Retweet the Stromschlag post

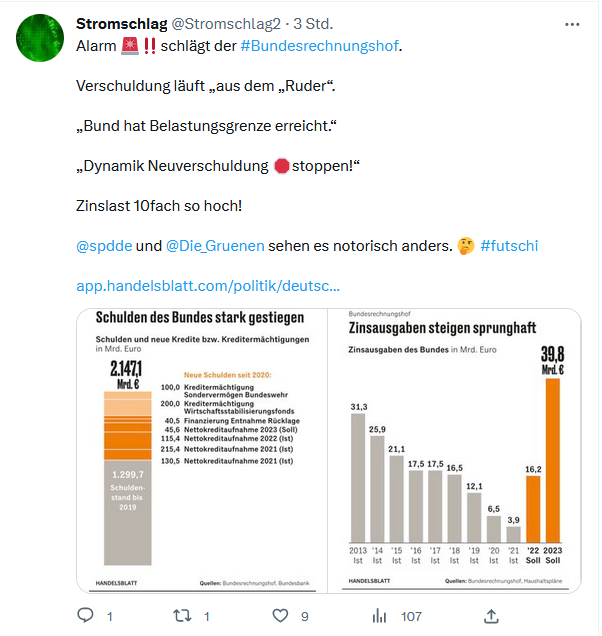coord(183,616)
